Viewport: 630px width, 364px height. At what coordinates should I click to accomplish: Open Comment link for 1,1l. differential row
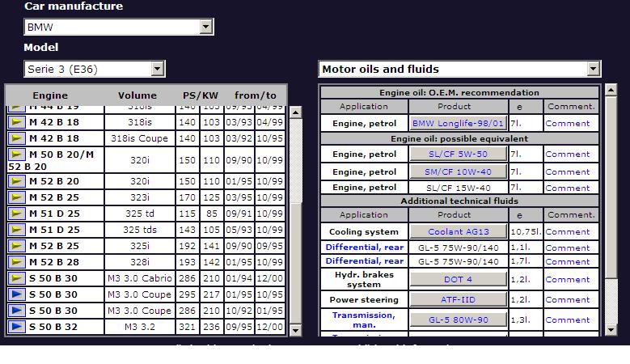(x=567, y=248)
